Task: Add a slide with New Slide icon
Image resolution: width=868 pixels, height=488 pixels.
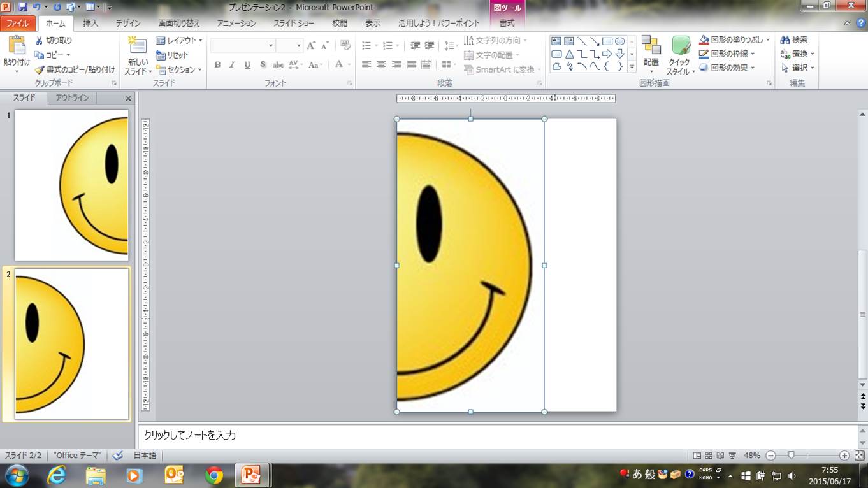Action: point(137,46)
